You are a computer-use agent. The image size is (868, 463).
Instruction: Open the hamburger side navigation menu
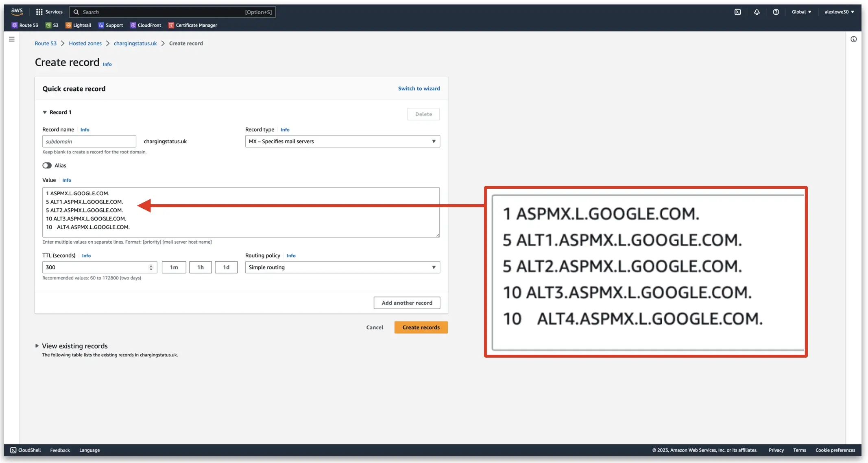click(x=12, y=39)
